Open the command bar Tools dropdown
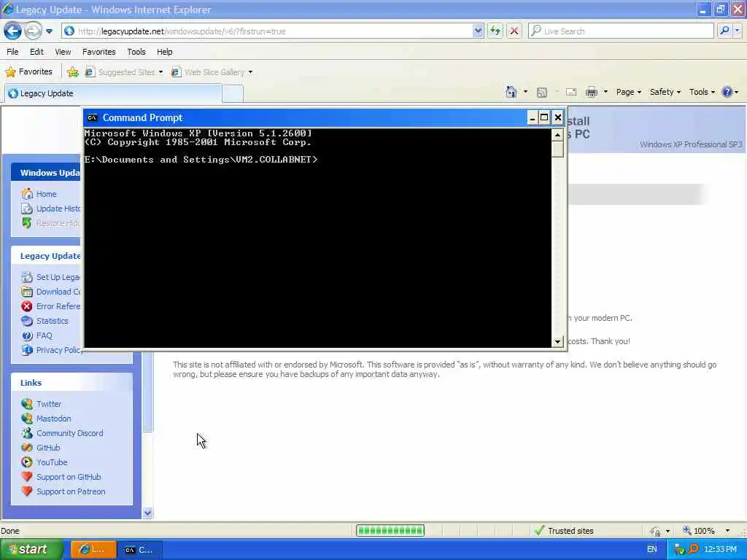 [702, 92]
